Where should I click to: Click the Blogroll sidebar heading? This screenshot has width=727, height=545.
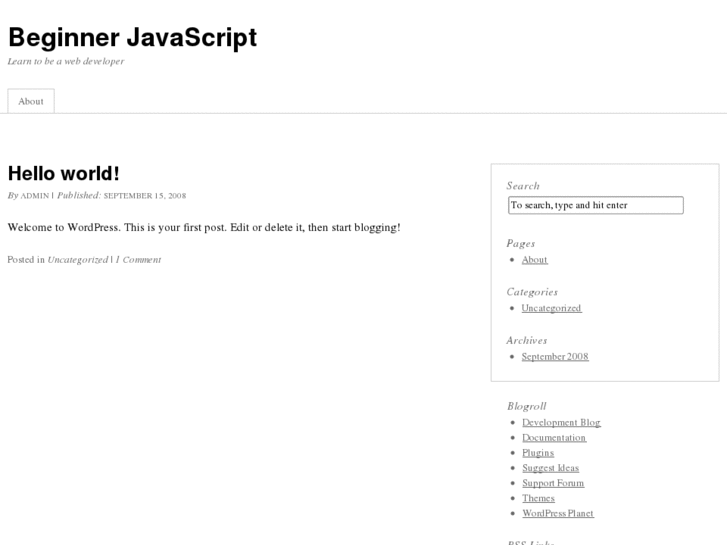tap(526, 406)
